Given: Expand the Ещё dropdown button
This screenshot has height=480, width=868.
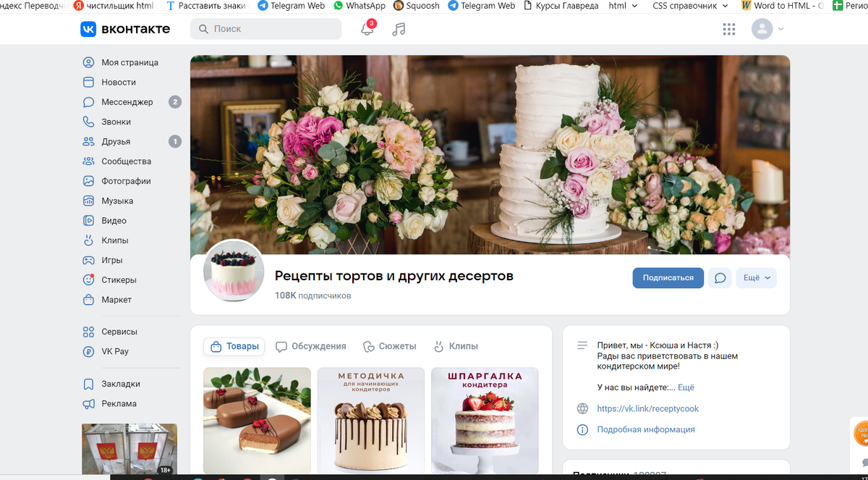Looking at the screenshot, I should pyautogui.click(x=757, y=278).
